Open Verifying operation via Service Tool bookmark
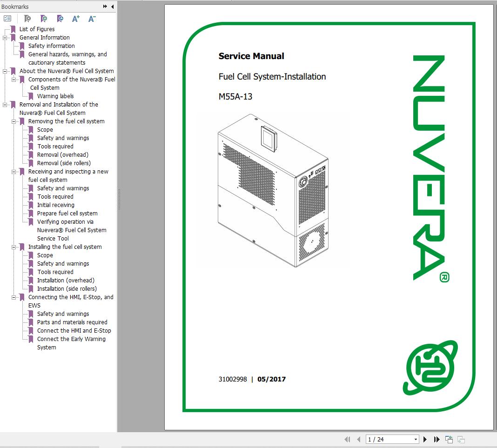Screen dimensions: 497x448 [x=72, y=230]
